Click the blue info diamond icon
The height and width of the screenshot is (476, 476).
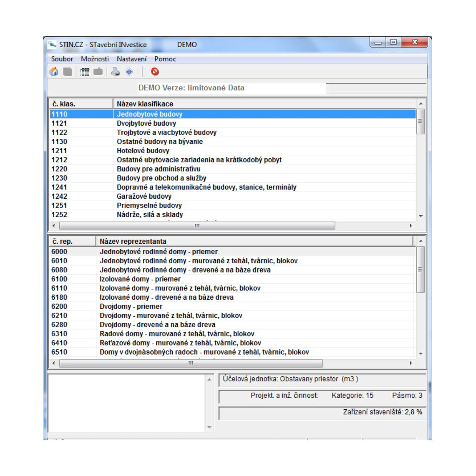coord(129,72)
